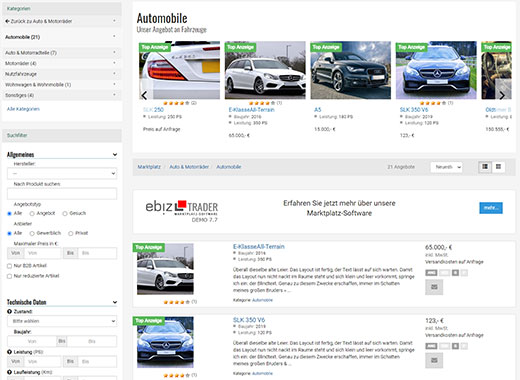Enable Nur reduzierte Artikel checkbox
Viewport: 520px width, 380px height.
click(9, 276)
